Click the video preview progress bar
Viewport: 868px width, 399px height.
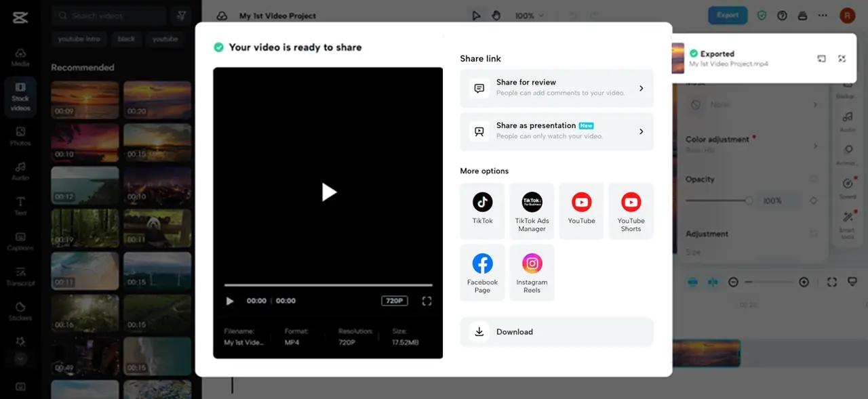(328, 285)
